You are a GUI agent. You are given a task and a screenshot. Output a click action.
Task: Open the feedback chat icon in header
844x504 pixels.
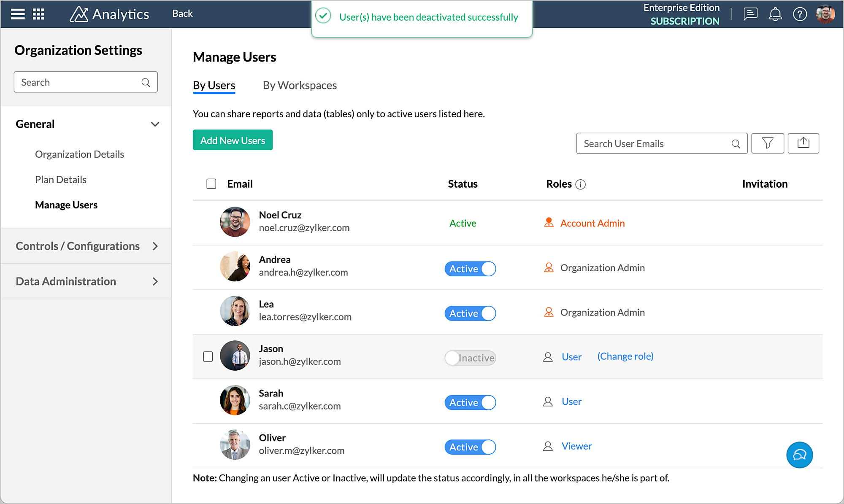(x=750, y=14)
